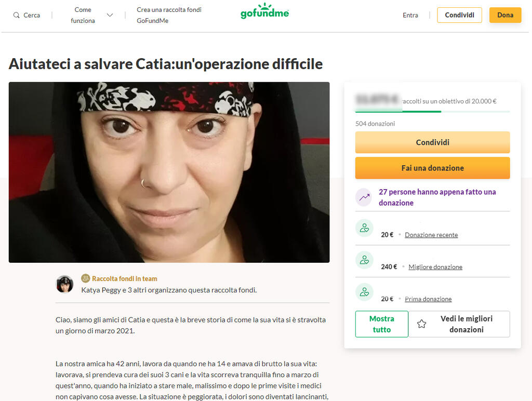532x401 pixels.
Task: Select Crea una raccolta fondi GoFundMe
Action: click(169, 15)
